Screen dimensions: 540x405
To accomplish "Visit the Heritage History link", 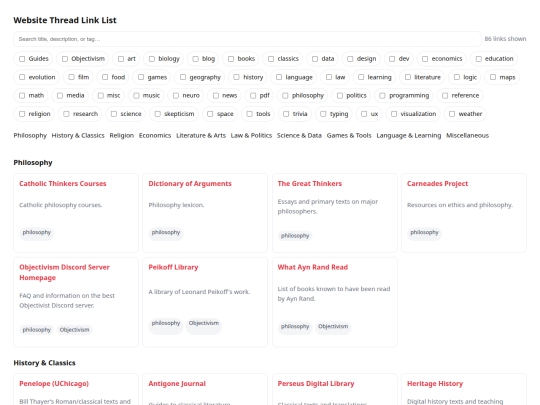I will (x=435, y=384).
